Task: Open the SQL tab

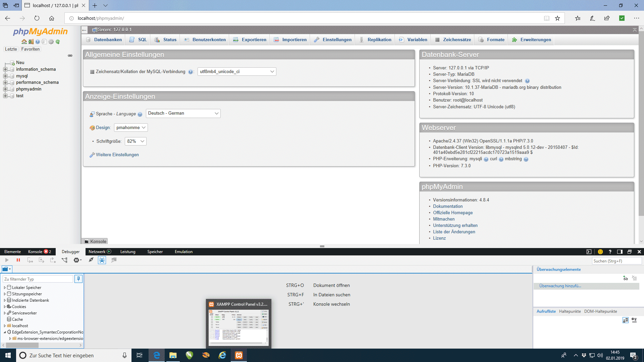Action: (138, 40)
